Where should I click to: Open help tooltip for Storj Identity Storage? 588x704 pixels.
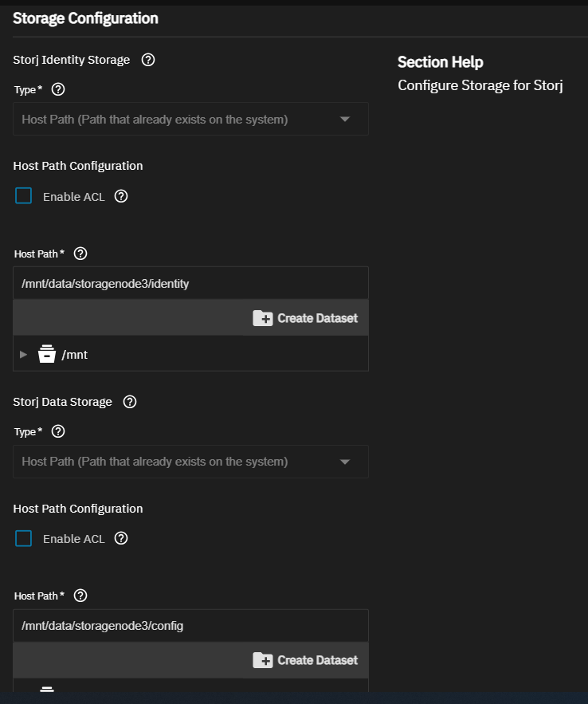point(148,60)
